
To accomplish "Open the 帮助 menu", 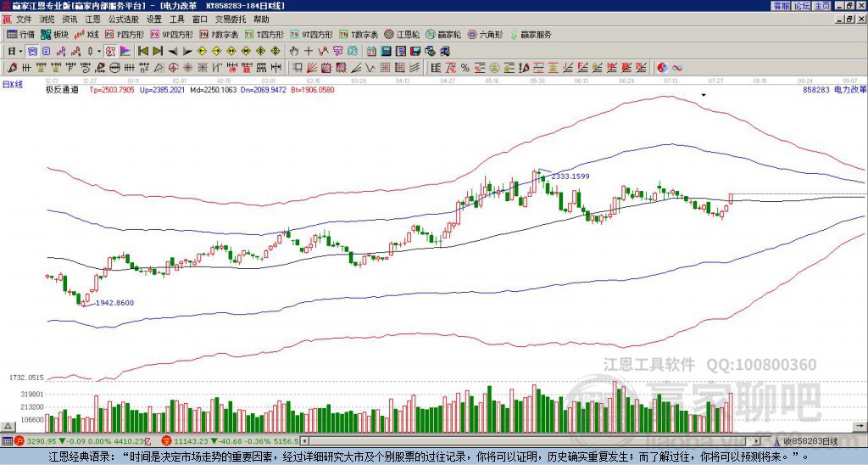I will click(261, 20).
